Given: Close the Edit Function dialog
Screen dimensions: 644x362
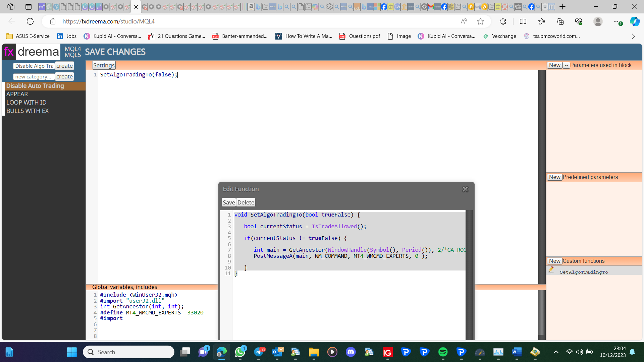Looking at the screenshot, I should pyautogui.click(x=465, y=189).
